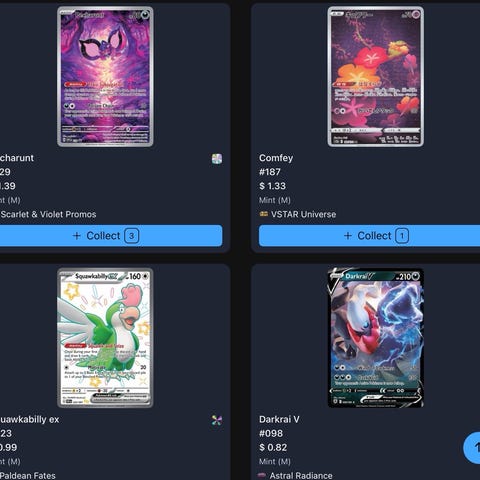Open the Squawkabilly ex card image
The width and height of the screenshot is (480, 480).
[105, 338]
